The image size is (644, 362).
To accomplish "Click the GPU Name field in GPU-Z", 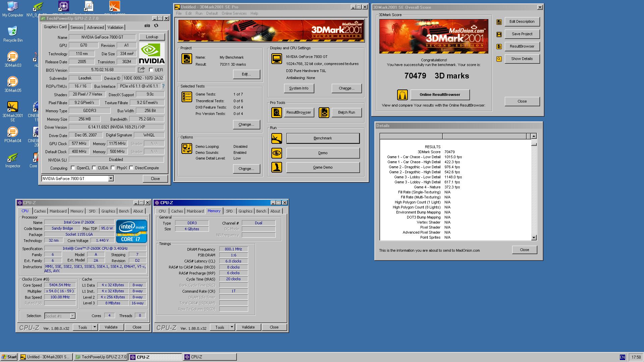I will point(102,37).
